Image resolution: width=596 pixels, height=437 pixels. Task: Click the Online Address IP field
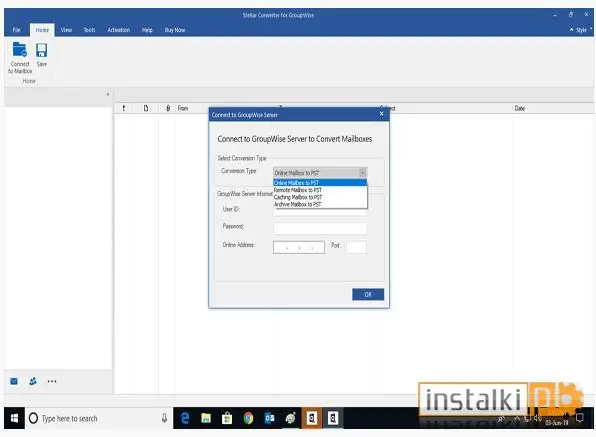click(x=299, y=247)
